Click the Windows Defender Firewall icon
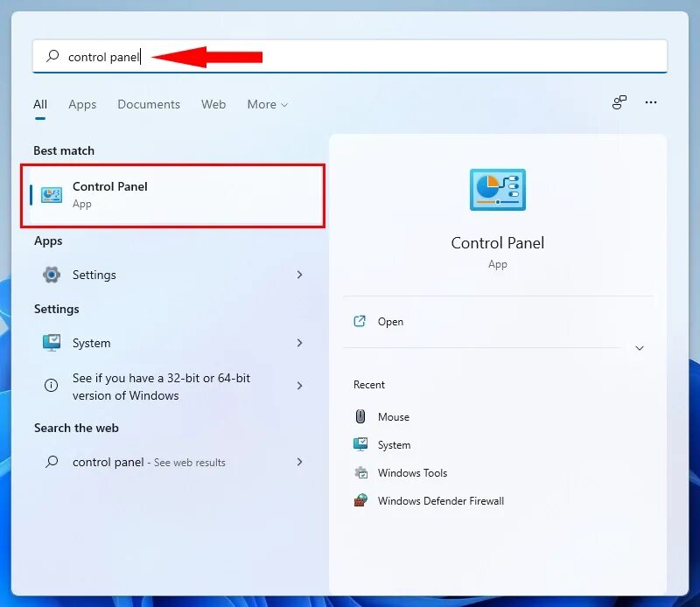Image resolution: width=700 pixels, height=607 pixels. pos(360,500)
